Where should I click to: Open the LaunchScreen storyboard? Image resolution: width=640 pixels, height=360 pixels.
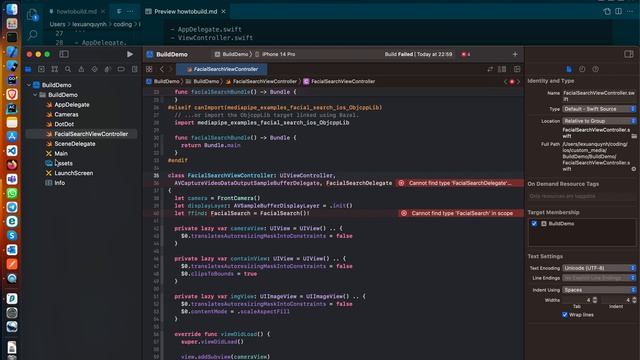[73, 173]
